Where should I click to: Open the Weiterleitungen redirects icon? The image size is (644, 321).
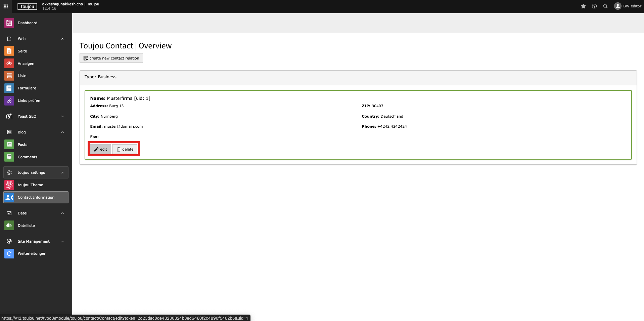[x=9, y=253]
